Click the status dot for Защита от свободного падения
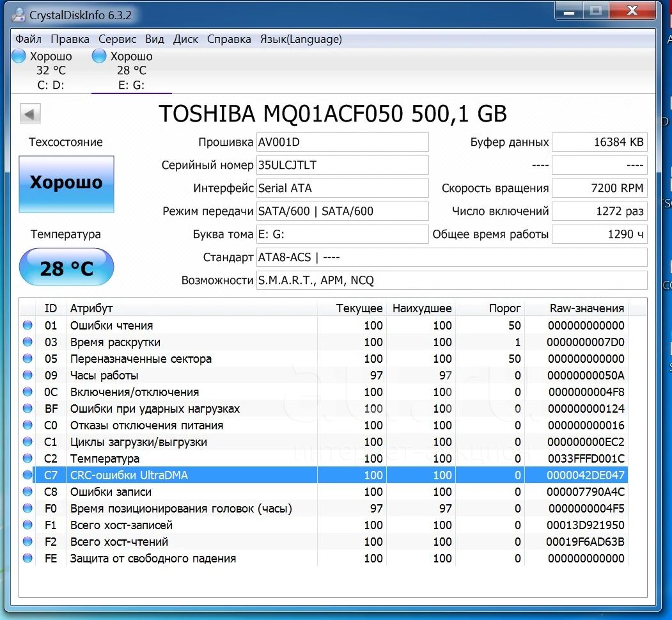Image resolution: width=672 pixels, height=620 pixels. pos(28,558)
